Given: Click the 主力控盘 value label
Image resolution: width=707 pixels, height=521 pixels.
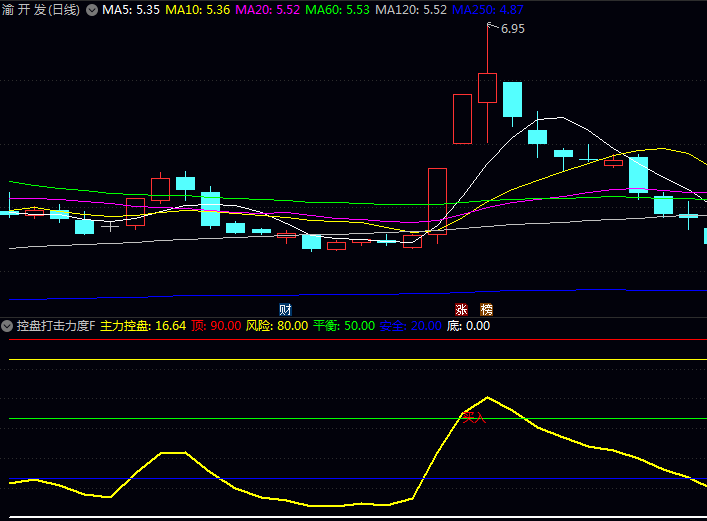Looking at the screenshot, I should point(143,326).
